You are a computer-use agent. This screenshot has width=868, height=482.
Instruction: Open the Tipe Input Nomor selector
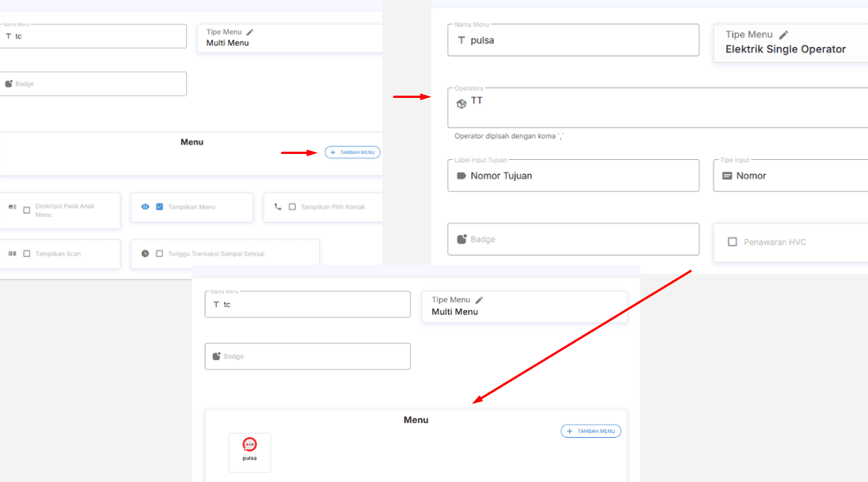click(792, 176)
